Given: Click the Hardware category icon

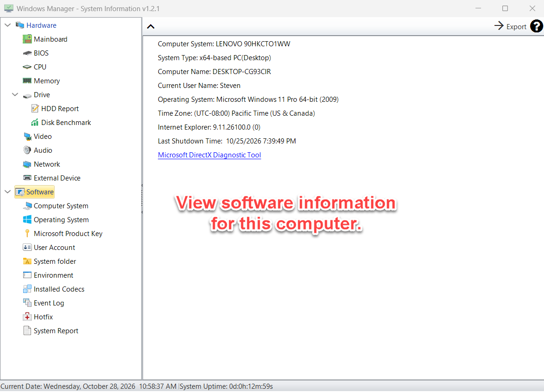Looking at the screenshot, I should pyautogui.click(x=20, y=25).
